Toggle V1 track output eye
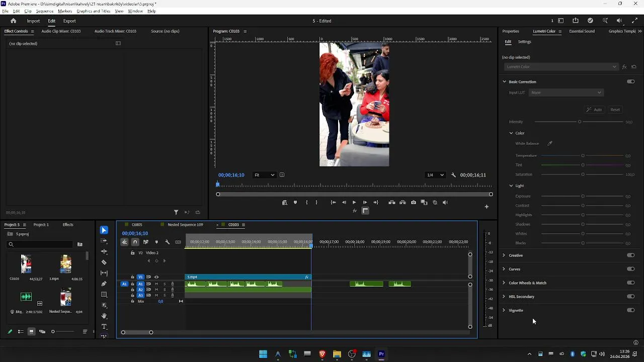Image resolution: width=644 pixels, height=362 pixels. 156,277
